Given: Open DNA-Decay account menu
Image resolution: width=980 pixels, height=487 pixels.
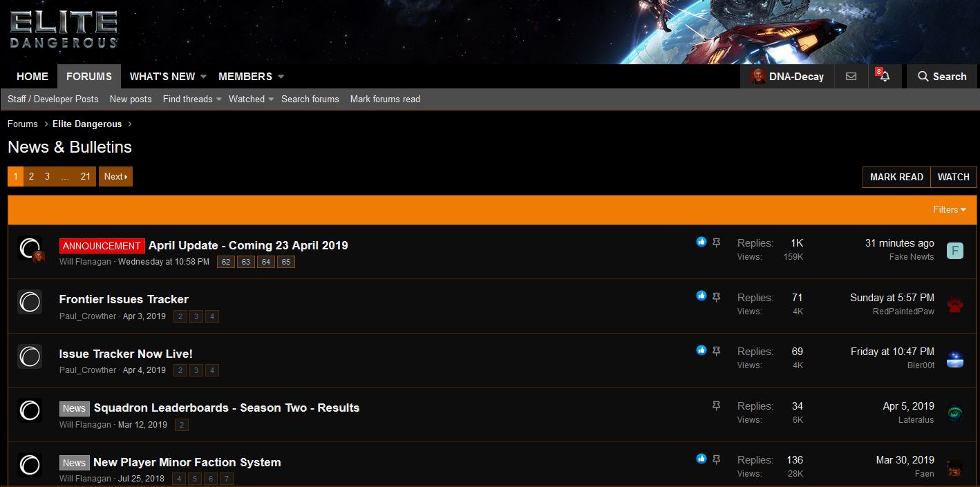Looking at the screenshot, I should (x=788, y=77).
